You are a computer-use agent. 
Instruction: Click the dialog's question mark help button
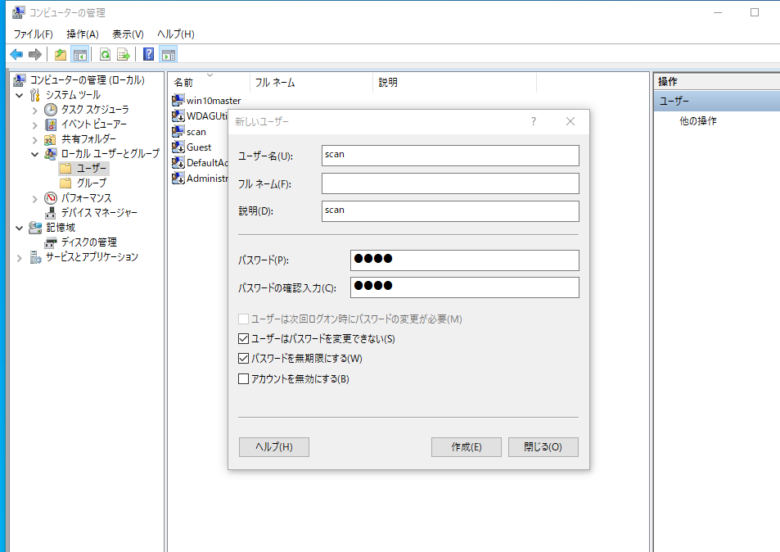click(x=533, y=121)
